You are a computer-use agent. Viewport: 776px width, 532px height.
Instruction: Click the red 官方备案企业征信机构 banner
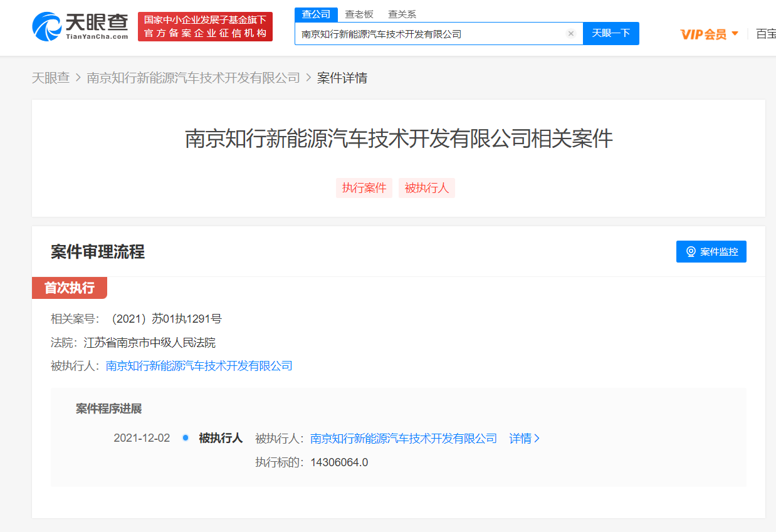(x=205, y=27)
